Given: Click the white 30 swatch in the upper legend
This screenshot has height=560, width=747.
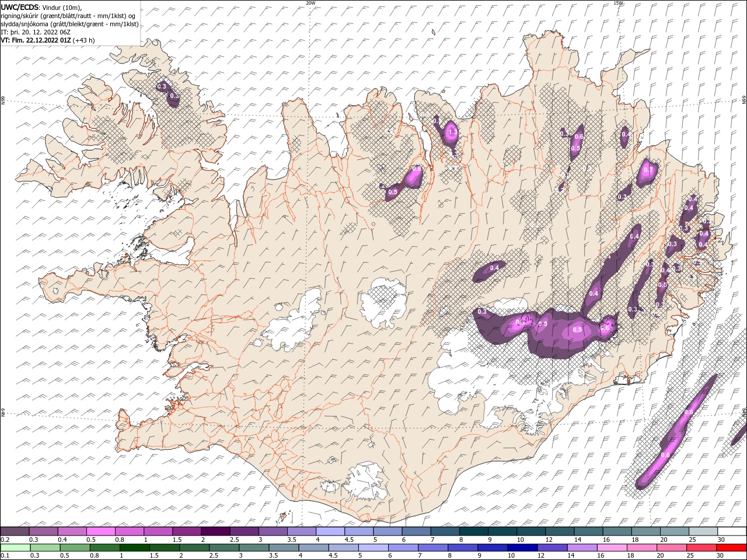Looking at the screenshot, I should tap(732, 531).
